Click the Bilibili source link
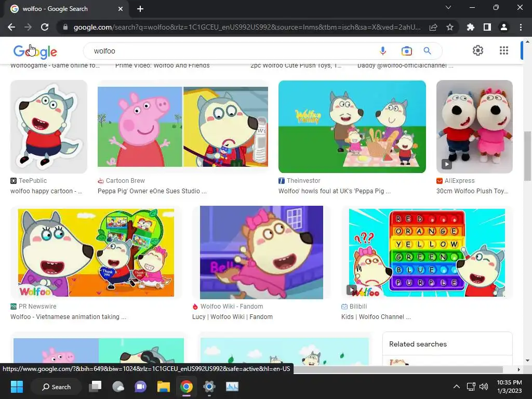Screen dimensions: 532x399 click(x=354, y=307)
